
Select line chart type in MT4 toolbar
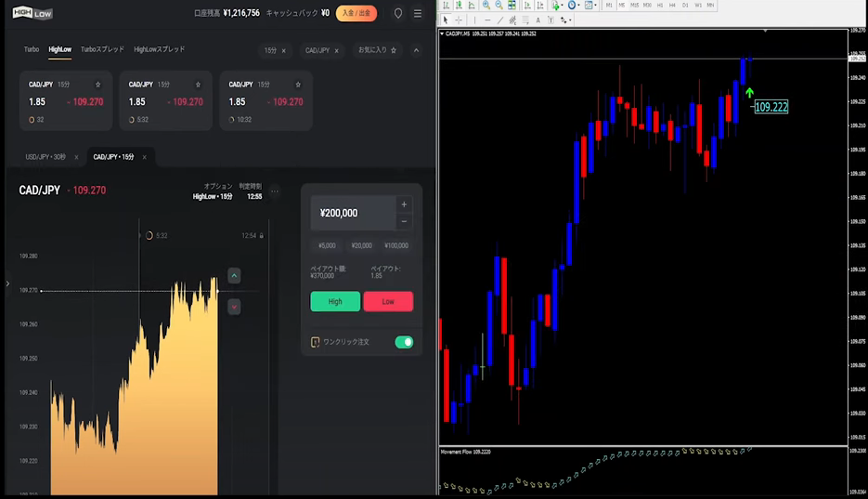pos(472,5)
